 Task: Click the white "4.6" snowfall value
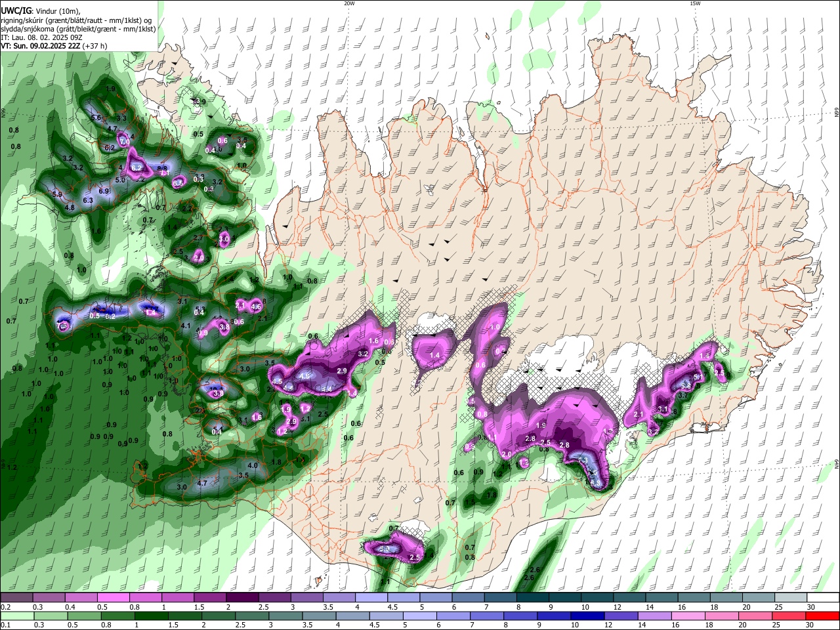coord(257,306)
